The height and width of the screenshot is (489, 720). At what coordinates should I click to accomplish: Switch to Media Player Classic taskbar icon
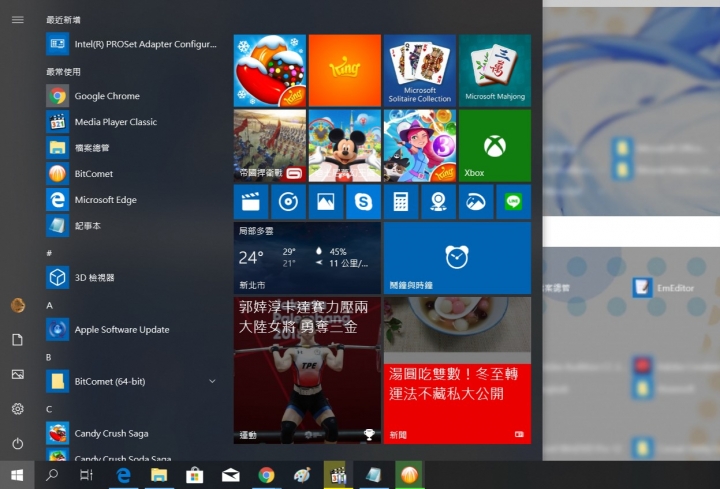[x=338, y=475]
